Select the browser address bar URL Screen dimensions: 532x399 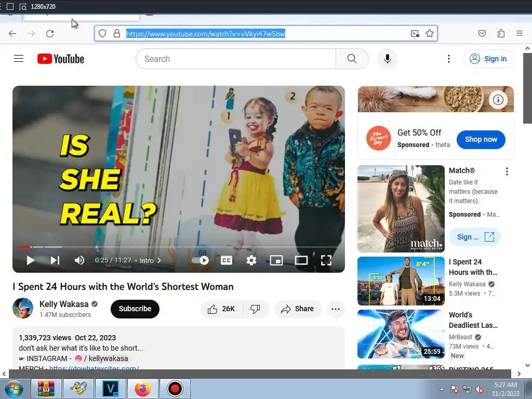(206, 34)
